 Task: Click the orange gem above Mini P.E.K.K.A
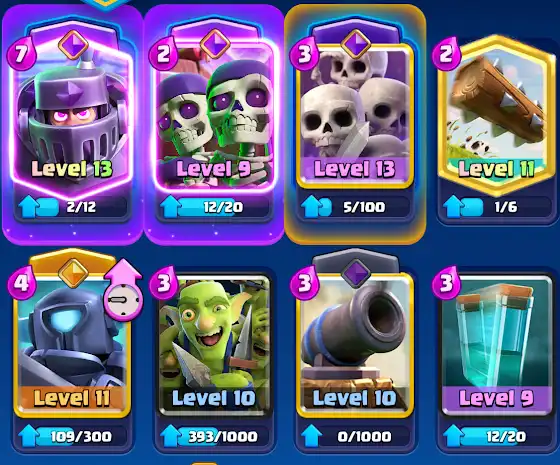(x=73, y=273)
